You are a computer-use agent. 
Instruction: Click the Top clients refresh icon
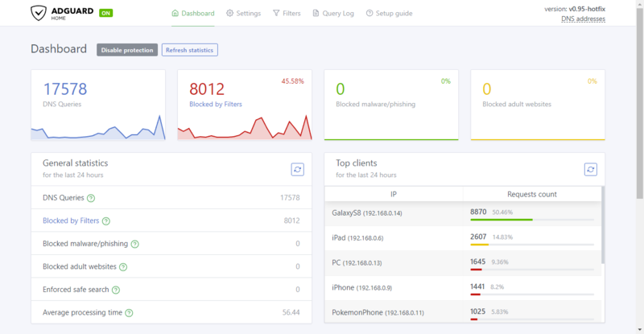point(590,169)
